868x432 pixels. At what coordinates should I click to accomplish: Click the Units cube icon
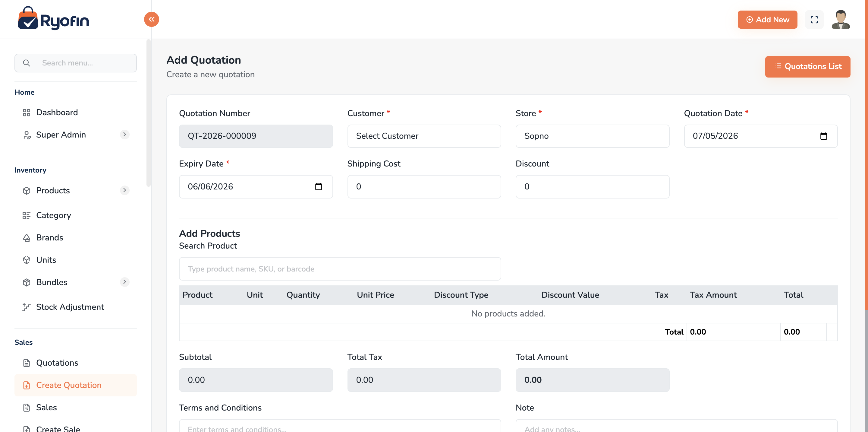click(x=26, y=260)
